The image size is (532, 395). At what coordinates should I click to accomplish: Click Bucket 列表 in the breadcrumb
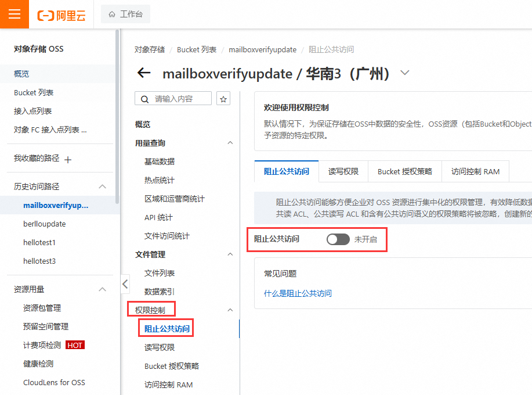pyautogui.click(x=197, y=50)
